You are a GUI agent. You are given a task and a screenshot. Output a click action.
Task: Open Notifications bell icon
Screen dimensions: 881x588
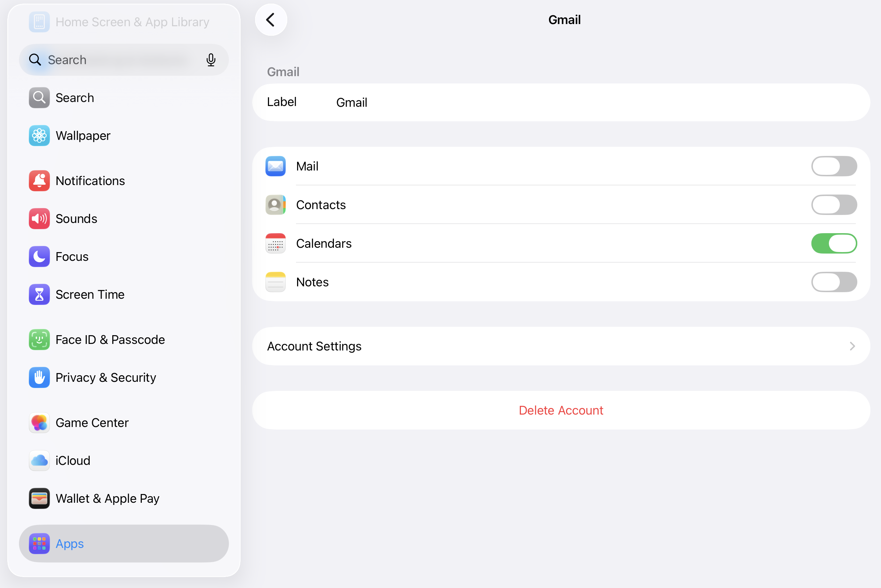39,181
